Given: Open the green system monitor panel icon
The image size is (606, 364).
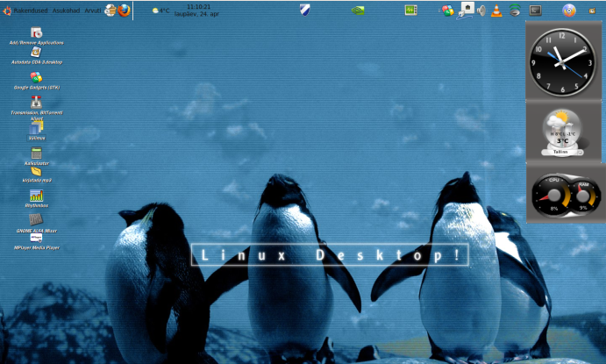Looking at the screenshot, I should 410,11.
